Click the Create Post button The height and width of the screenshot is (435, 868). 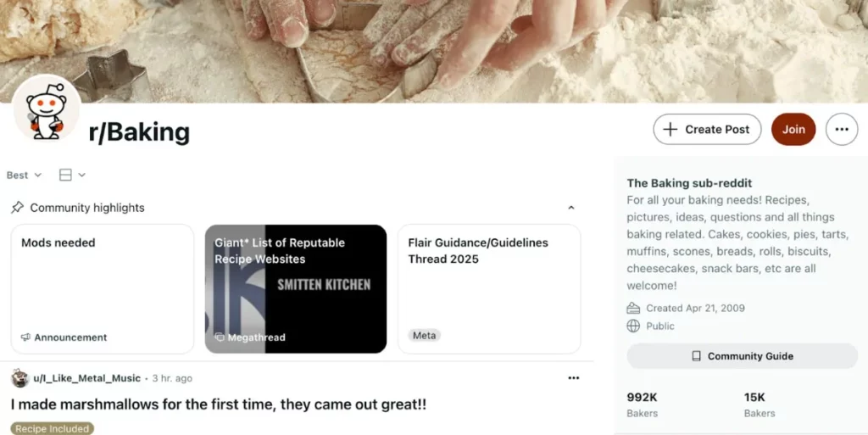pyautogui.click(x=707, y=130)
